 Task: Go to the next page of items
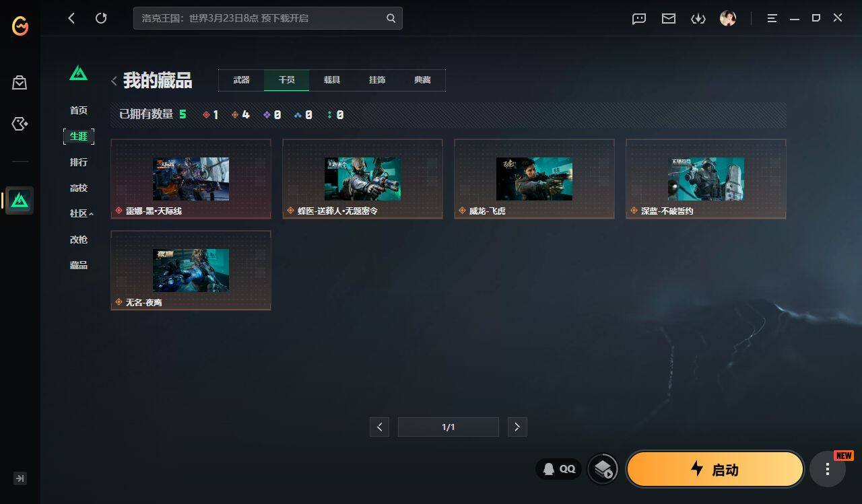coord(517,427)
